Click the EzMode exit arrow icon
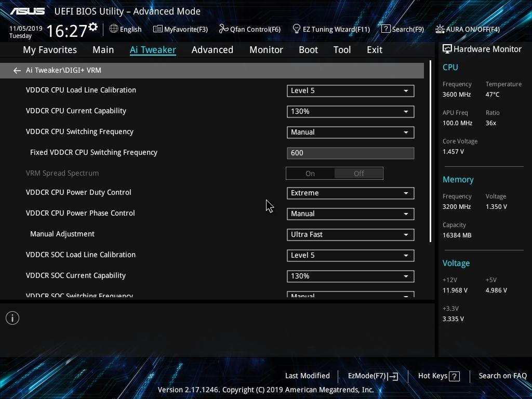 (393, 376)
